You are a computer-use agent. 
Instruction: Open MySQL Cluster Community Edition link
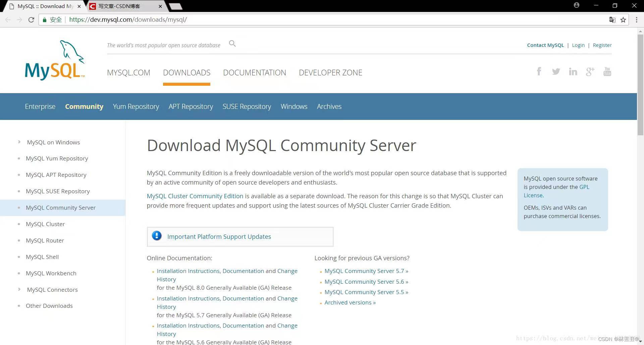coord(195,196)
